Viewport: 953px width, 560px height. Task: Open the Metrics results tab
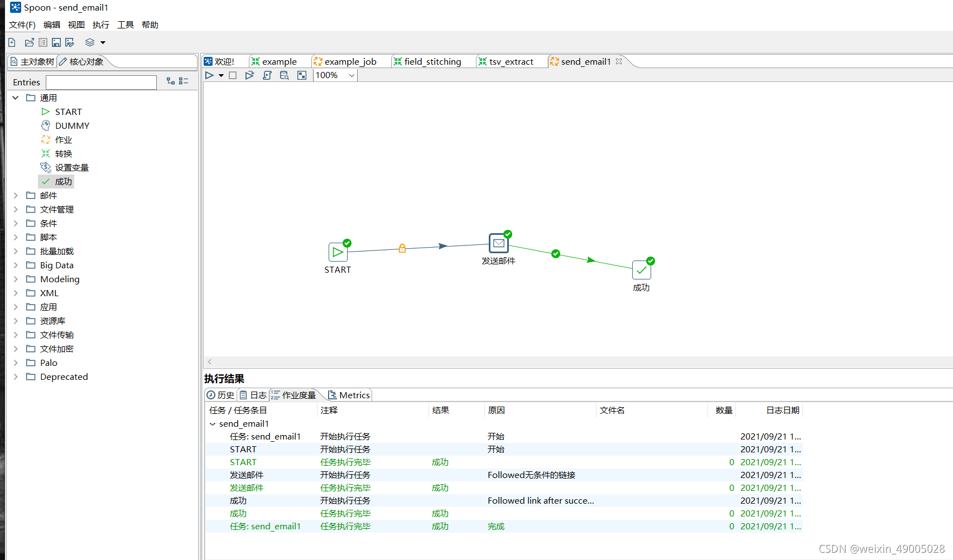click(x=349, y=395)
